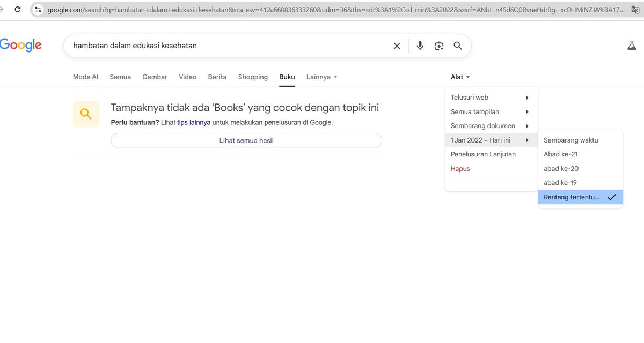Image resolution: width=644 pixels, height=343 pixels.
Task: Follow the 'tips lainnya' link
Action: (191, 122)
